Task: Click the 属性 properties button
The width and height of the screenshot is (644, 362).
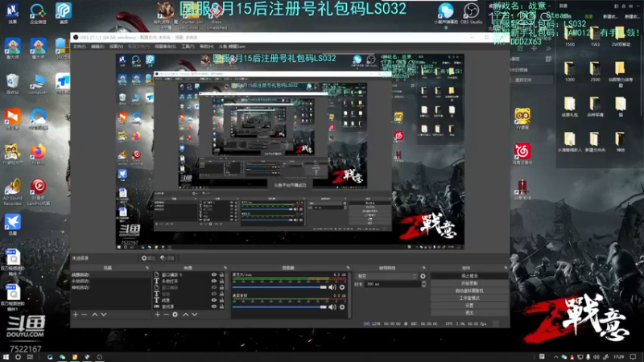Action: (148, 258)
